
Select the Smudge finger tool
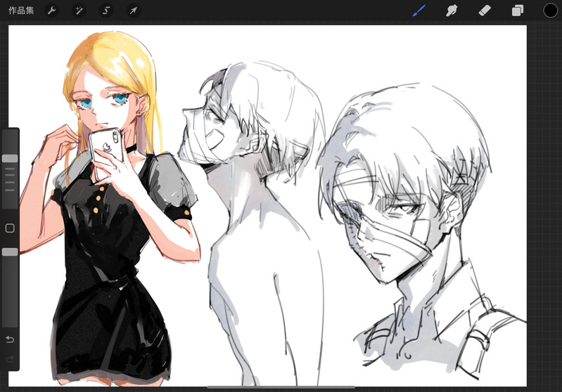click(x=452, y=11)
